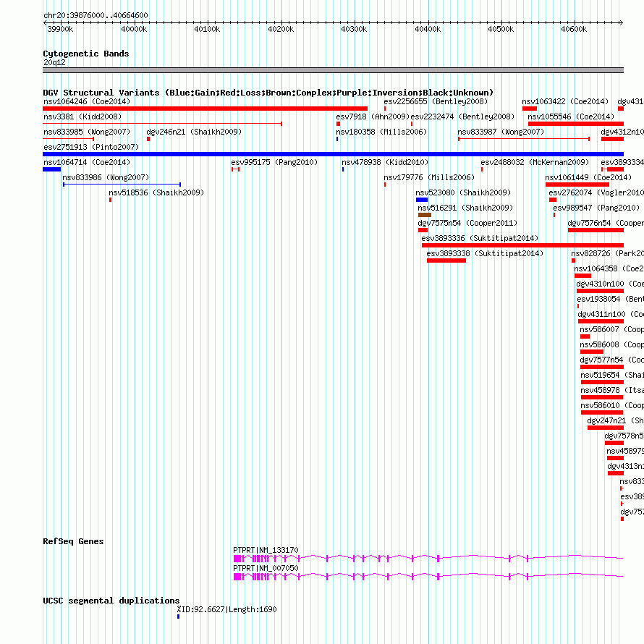Open nsv518536 (Shaikh2009) variant
The image size is (644, 644).
point(156,192)
